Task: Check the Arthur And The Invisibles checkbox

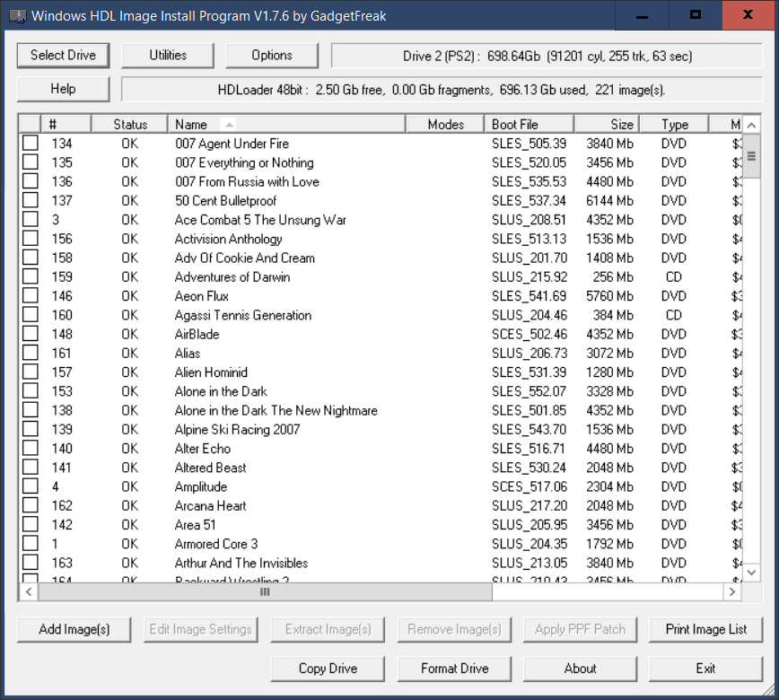Action: [31, 563]
